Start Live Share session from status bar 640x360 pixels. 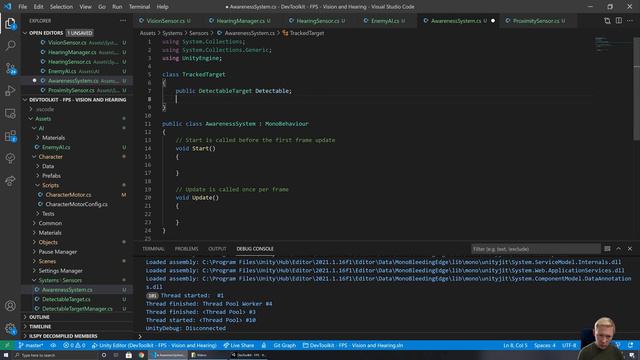[239, 345]
